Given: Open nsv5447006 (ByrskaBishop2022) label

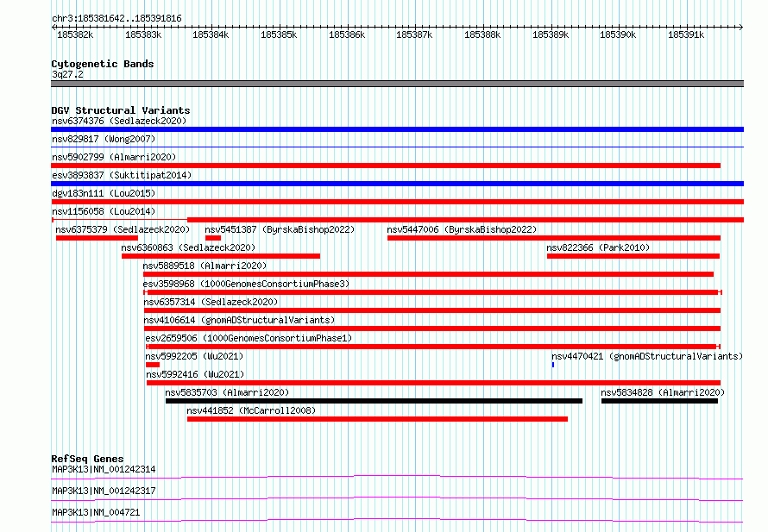Looking at the screenshot, I should point(462,229).
